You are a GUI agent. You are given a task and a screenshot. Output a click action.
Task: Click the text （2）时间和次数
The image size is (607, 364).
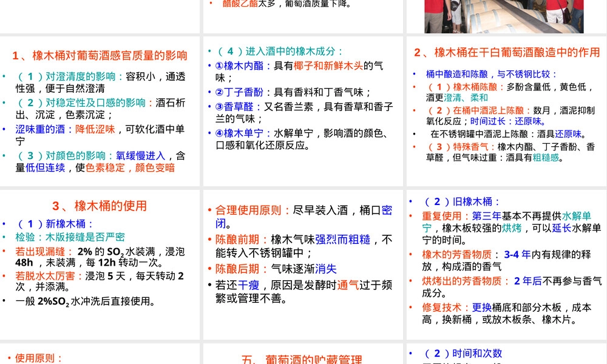462,353
